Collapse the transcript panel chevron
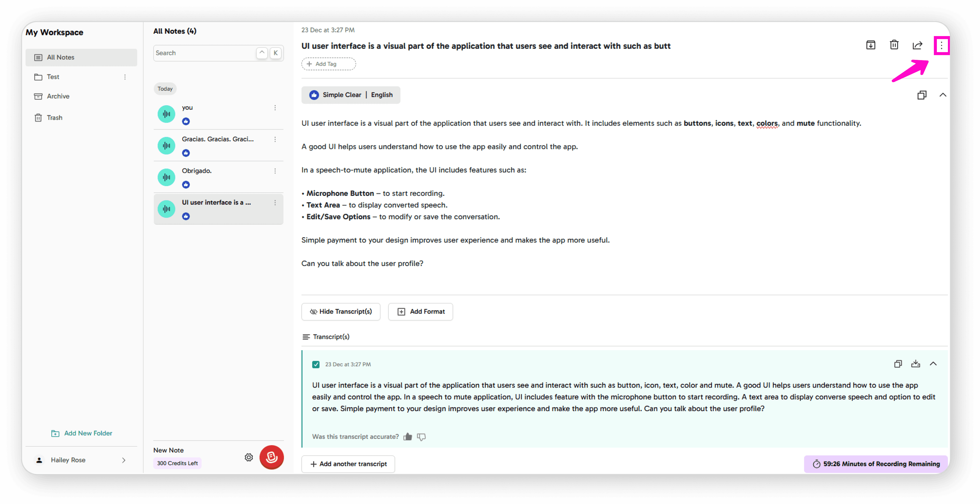The width and height of the screenshot is (980, 504). coord(933,364)
